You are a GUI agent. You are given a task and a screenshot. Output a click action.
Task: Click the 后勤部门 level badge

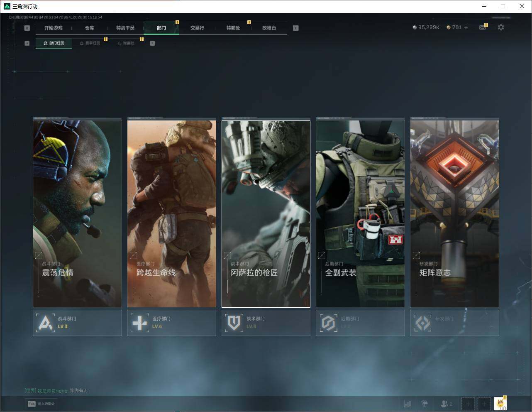360,323
